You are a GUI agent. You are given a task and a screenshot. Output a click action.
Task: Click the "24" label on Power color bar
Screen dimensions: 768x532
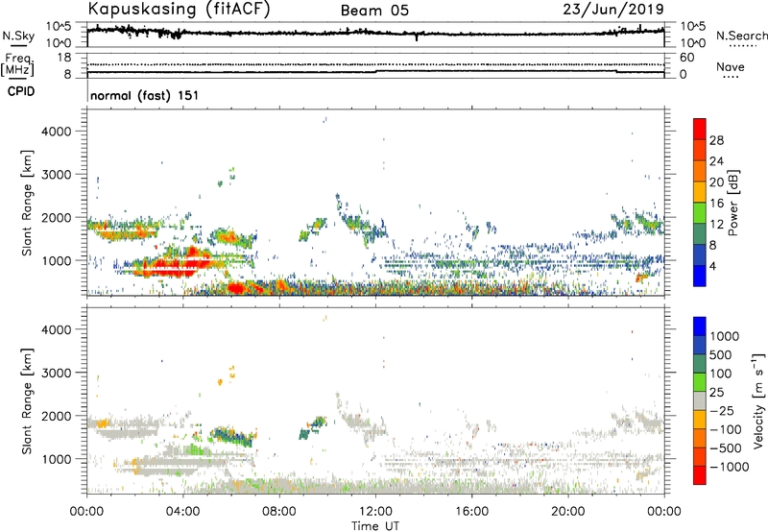tap(716, 161)
